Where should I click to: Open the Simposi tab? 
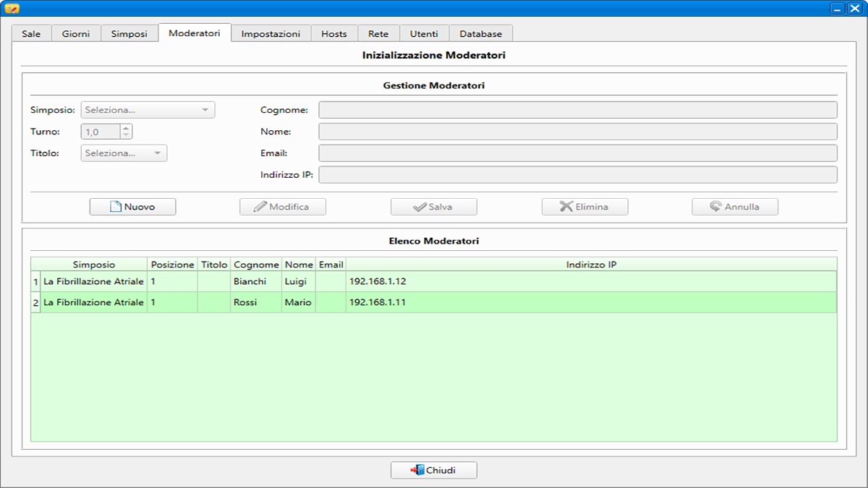coord(129,34)
